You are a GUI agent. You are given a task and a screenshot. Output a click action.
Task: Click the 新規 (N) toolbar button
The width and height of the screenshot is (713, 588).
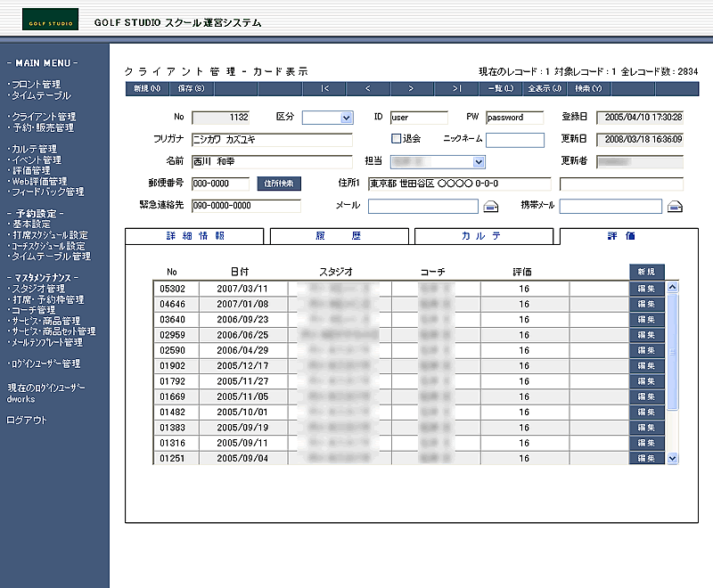tap(147, 88)
